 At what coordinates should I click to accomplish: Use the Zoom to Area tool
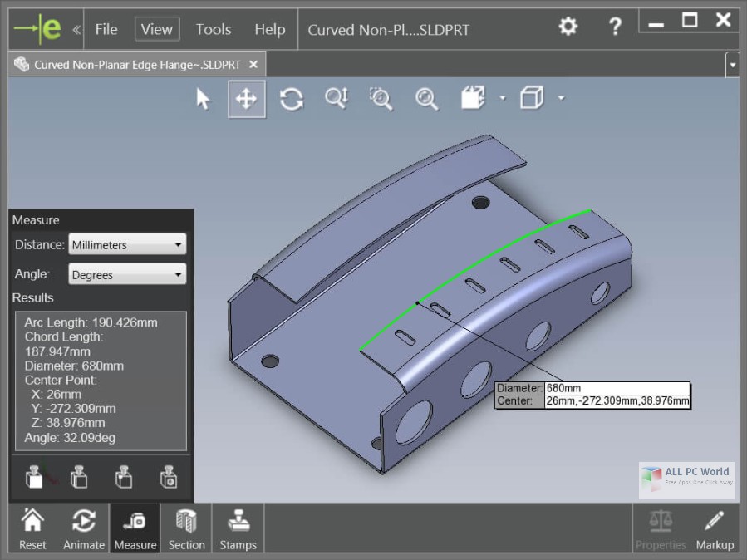click(380, 100)
